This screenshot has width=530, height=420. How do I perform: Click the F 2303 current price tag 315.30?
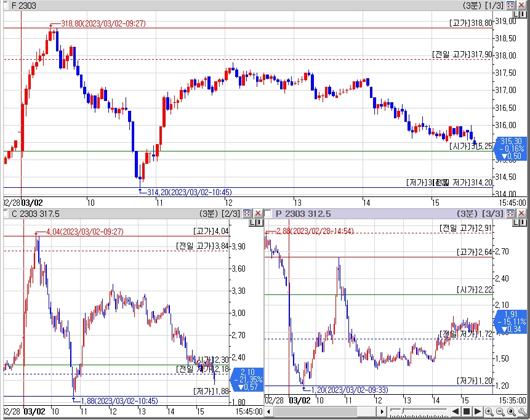tap(511, 148)
